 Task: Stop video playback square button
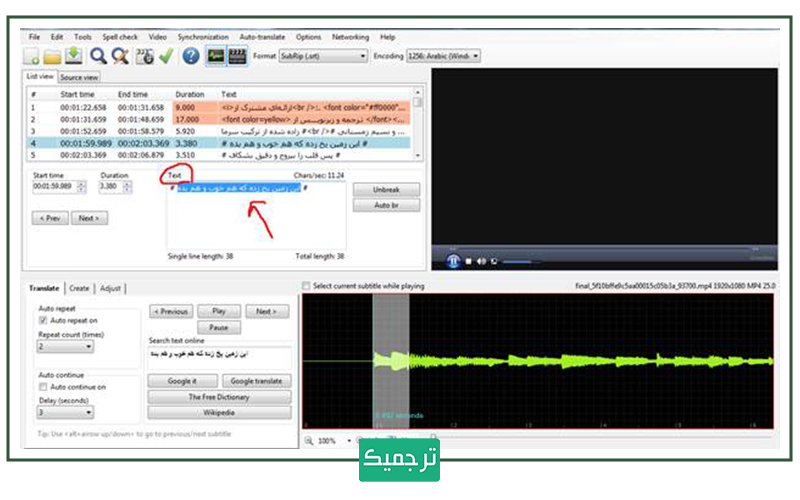point(468,261)
